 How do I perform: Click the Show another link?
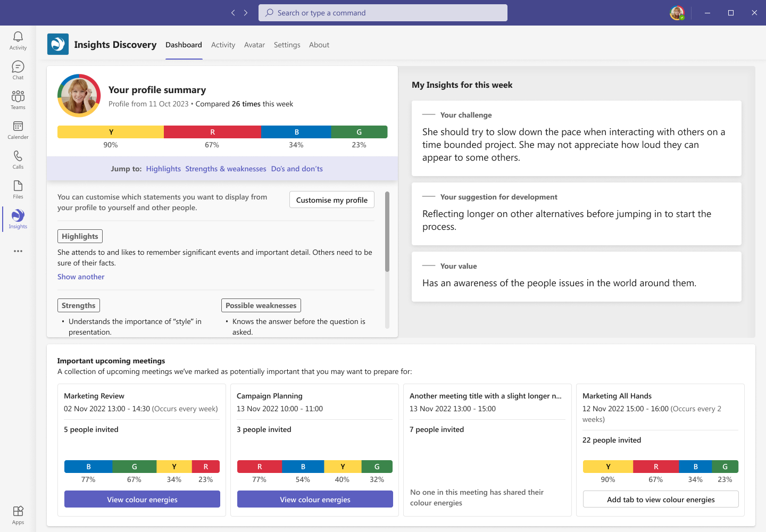pos(81,277)
